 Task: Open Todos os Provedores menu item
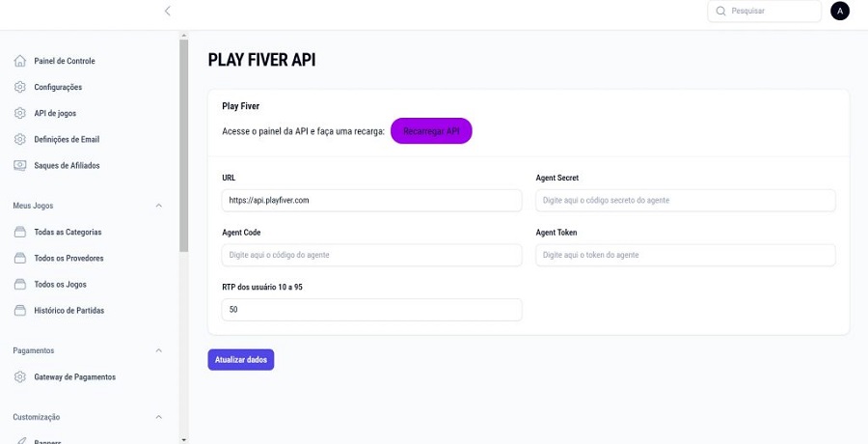point(68,259)
